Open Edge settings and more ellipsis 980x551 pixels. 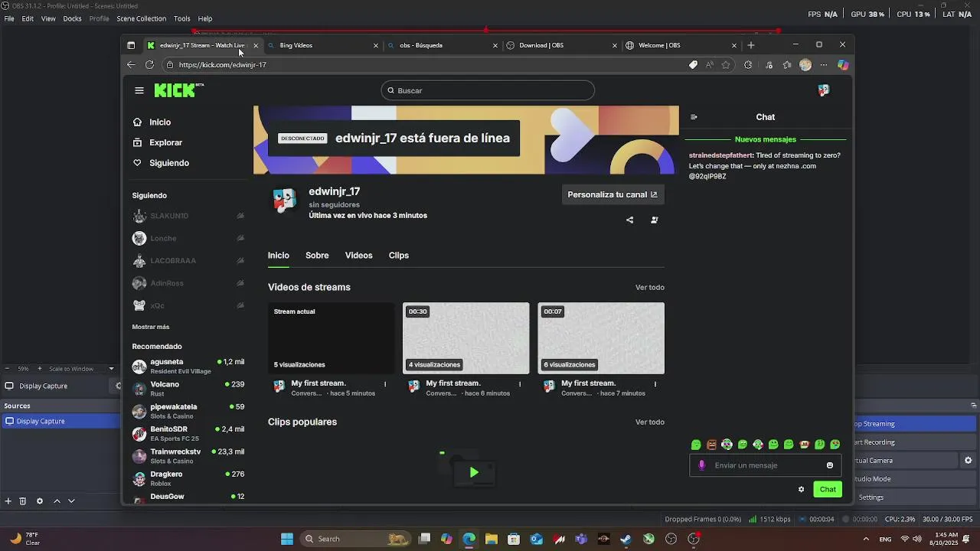point(824,65)
